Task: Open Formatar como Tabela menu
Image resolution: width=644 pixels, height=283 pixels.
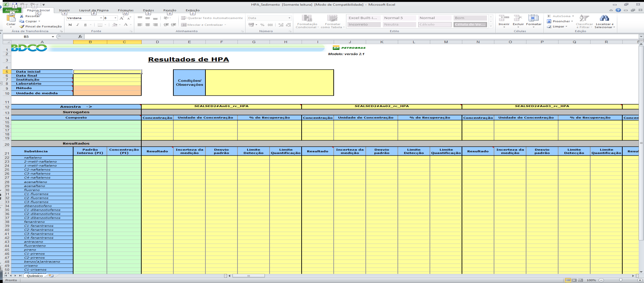Action: coord(332,22)
